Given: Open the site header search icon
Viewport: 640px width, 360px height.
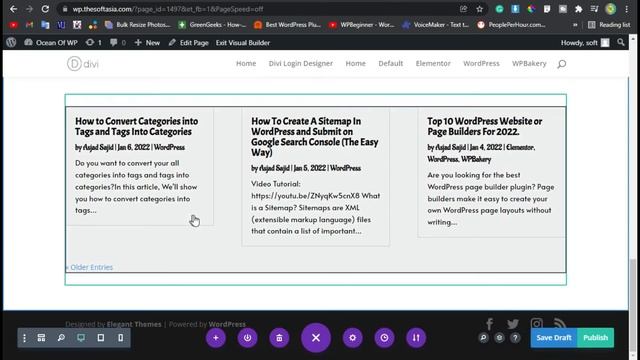Looking at the screenshot, I should coord(562,64).
